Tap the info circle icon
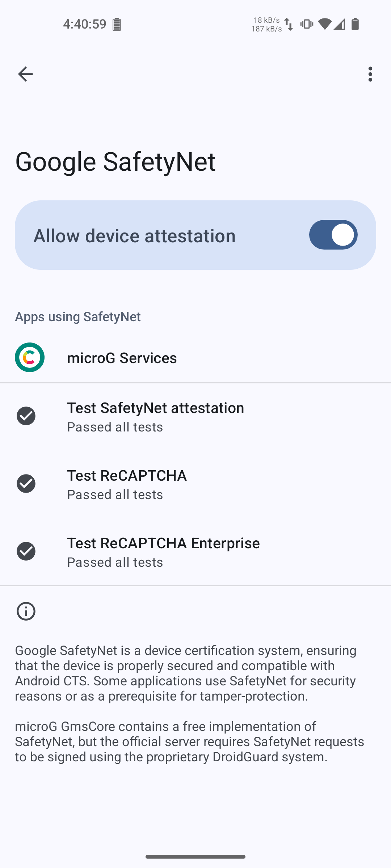This screenshot has height=868, width=391. tap(26, 611)
